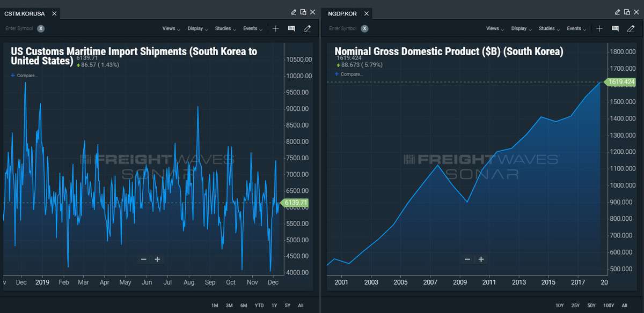Click the US Customs Maritime Import Shipments title
Screen dimensions: 644x313
(134, 56)
